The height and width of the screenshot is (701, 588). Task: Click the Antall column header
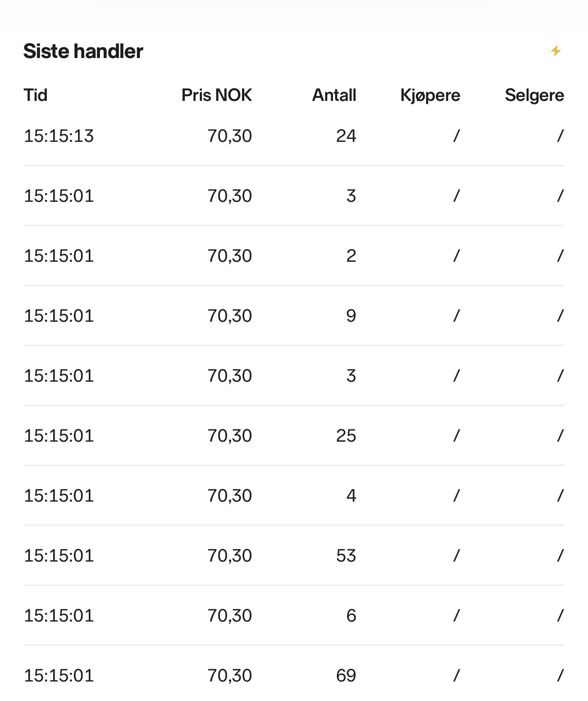(334, 95)
